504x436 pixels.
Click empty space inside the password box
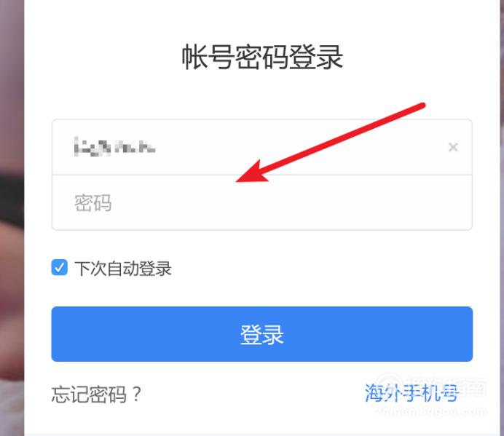(x=289, y=206)
